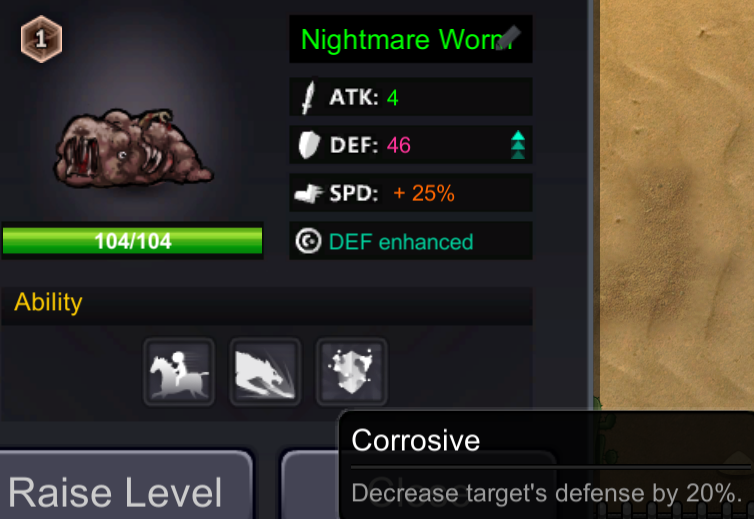The height and width of the screenshot is (519, 754).
Task: Click the running speed icon next to SPD
Action: point(308,194)
